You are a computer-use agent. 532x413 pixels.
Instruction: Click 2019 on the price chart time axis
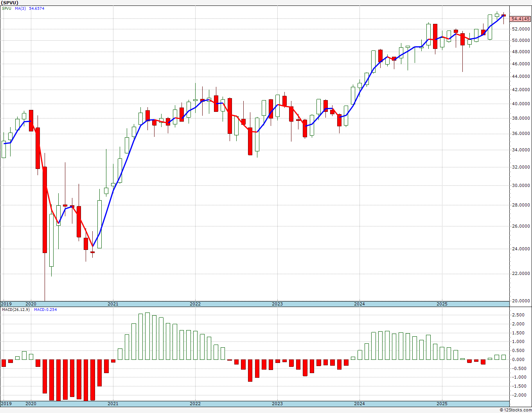(x=6, y=304)
